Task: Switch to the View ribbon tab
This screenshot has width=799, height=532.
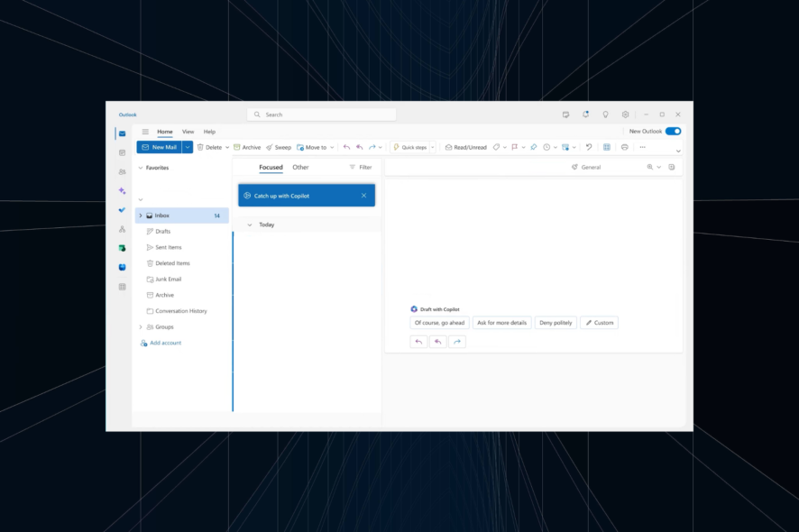Action: coord(188,131)
